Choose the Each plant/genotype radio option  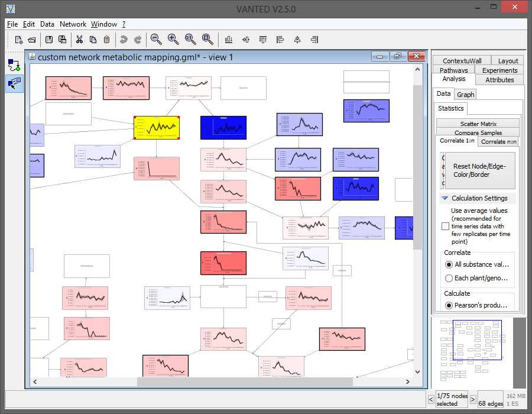[x=449, y=278]
